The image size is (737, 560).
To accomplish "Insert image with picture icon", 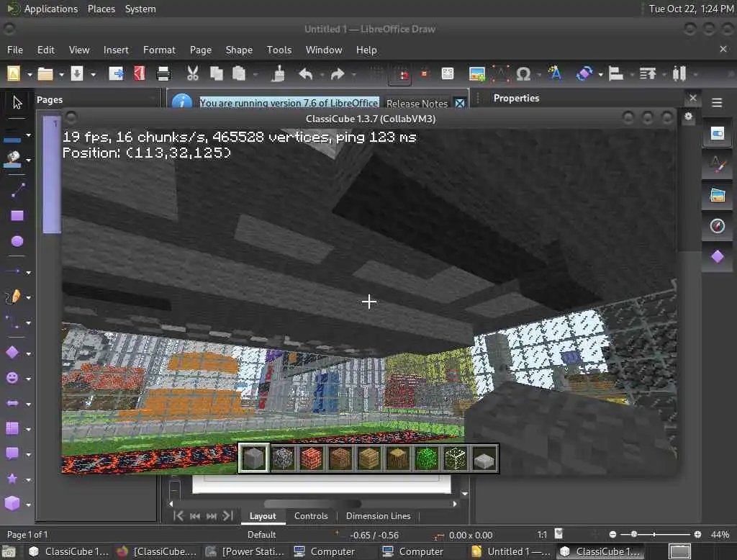I will tap(476, 74).
